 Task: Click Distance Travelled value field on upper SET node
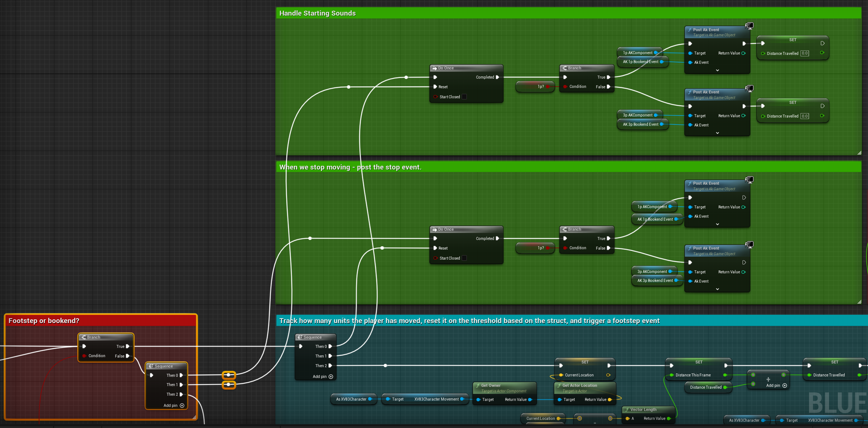click(x=805, y=53)
